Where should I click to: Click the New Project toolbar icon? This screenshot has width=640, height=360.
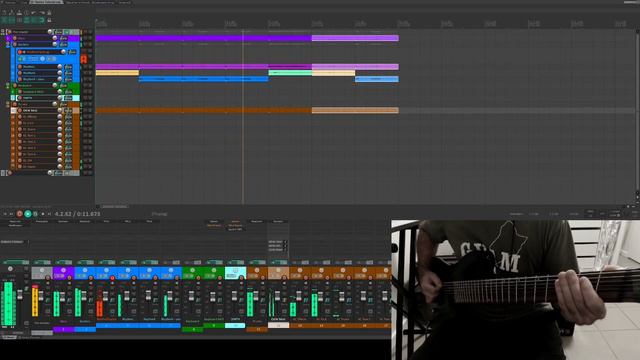(x=4, y=13)
